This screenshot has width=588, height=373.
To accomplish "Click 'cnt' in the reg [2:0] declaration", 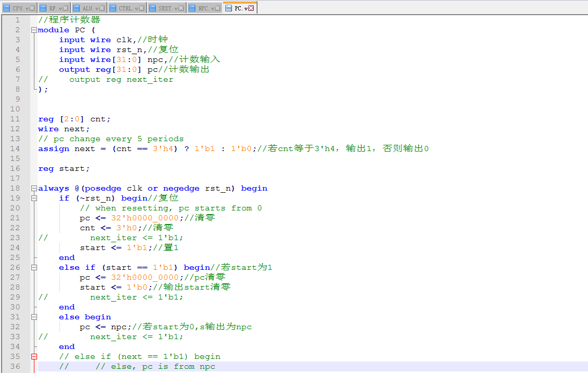I will 98,119.
